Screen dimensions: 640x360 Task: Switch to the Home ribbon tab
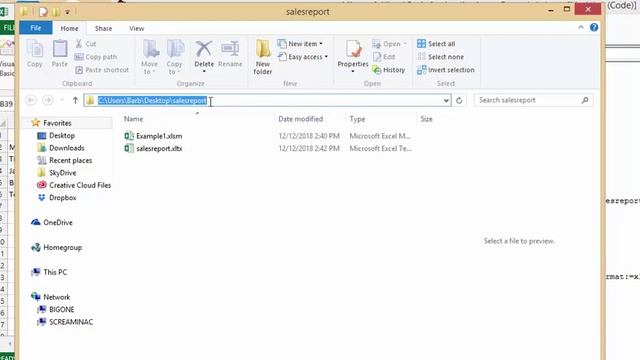tap(69, 28)
